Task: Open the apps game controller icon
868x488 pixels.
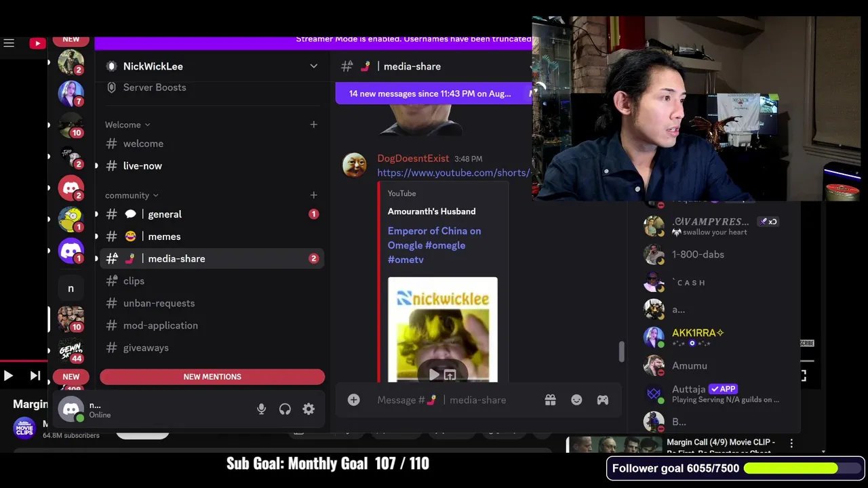Action: [602, 400]
